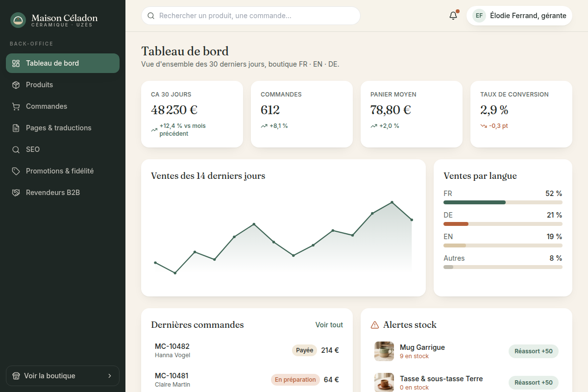Click the Autres sales progress bar

tap(503, 267)
